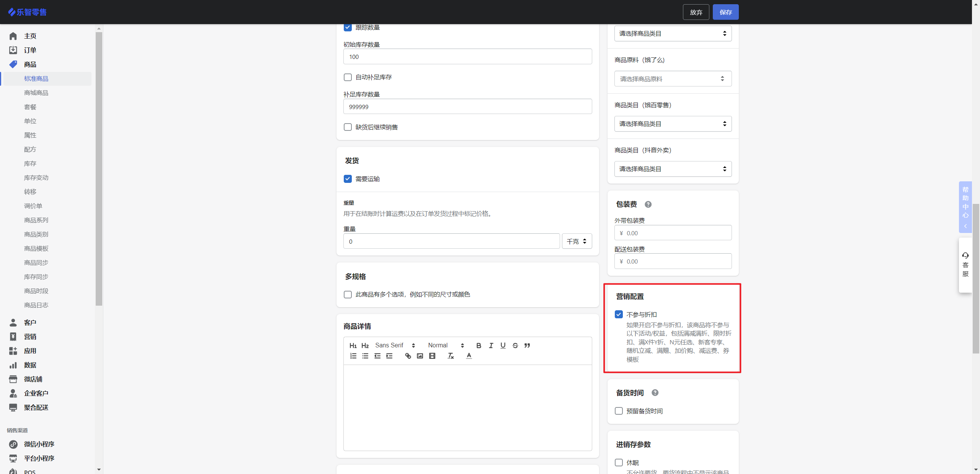Image resolution: width=980 pixels, height=474 pixels.
Task: Enable the 自动补足库存 checkbox
Action: [x=348, y=77]
